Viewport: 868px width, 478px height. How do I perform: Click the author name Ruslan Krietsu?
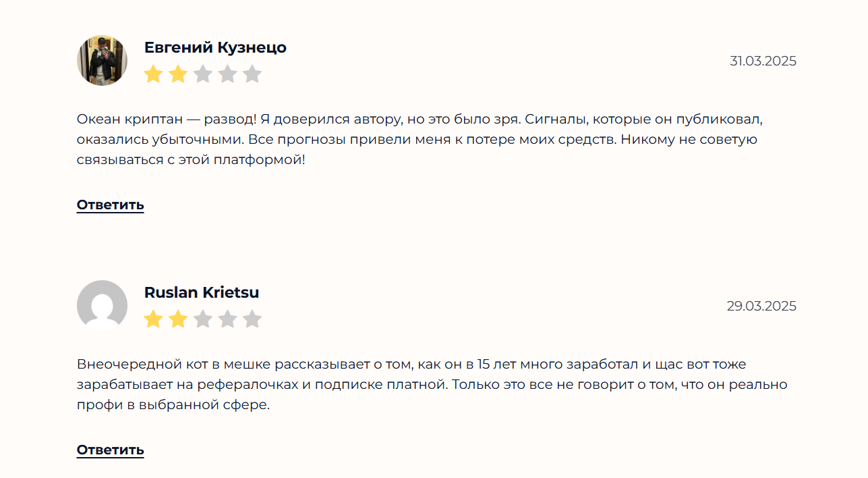pos(202,292)
